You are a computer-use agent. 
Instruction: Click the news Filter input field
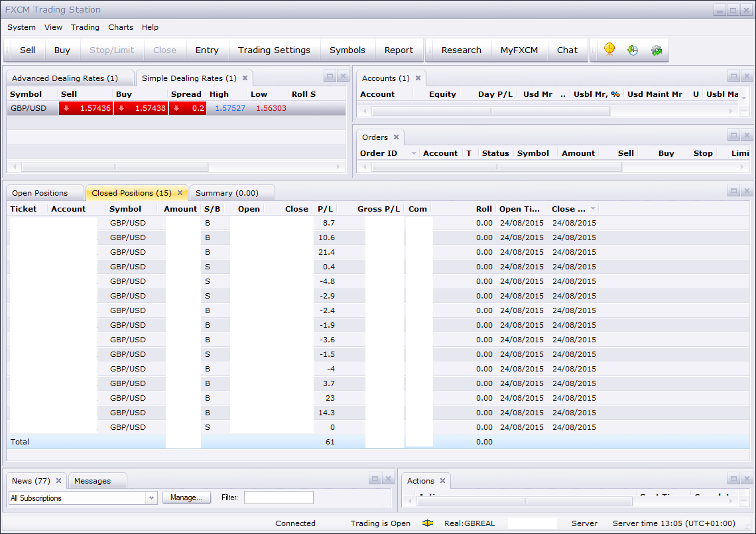coord(279,498)
